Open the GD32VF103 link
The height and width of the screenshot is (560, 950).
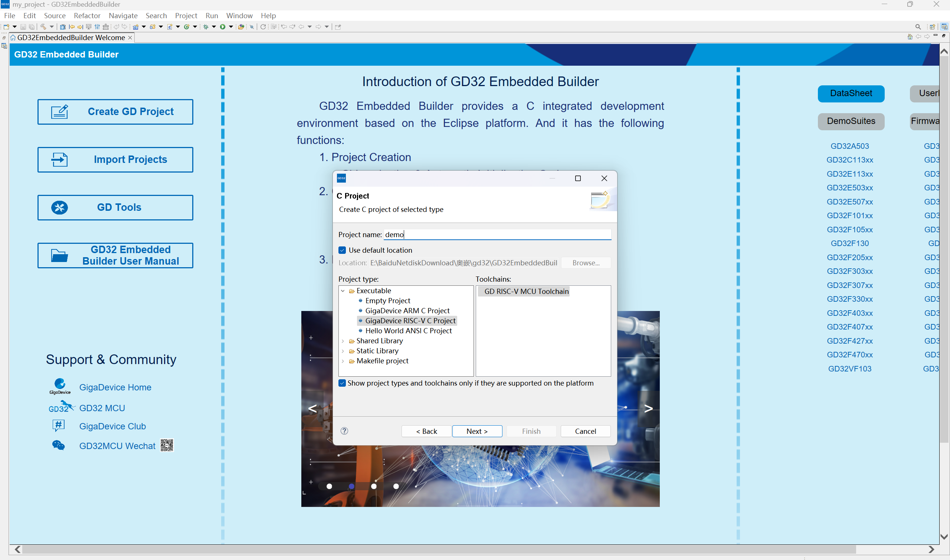point(849,369)
